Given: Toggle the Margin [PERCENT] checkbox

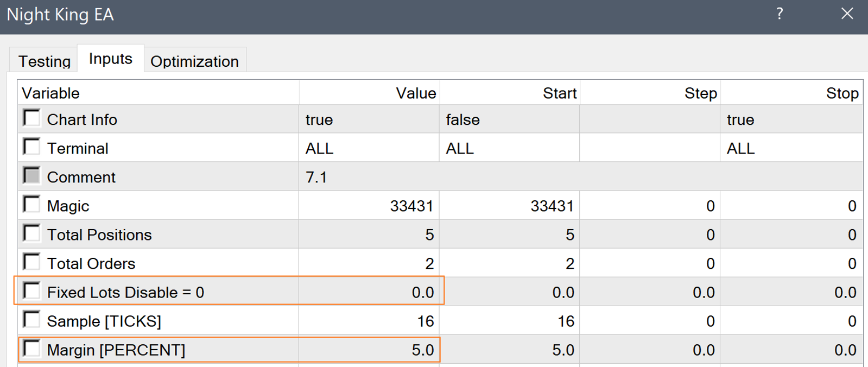Looking at the screenshot, I should coord(31,348).
